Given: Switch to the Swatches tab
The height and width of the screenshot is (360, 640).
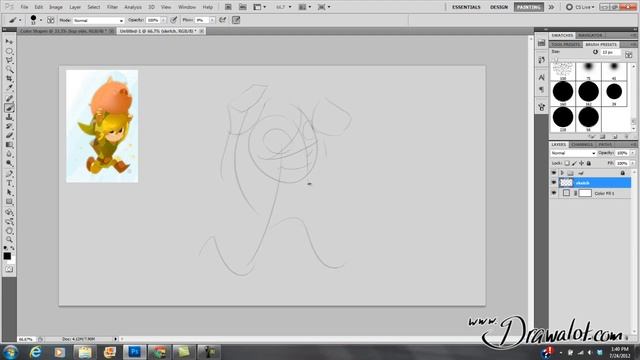Looking at the screenshot, I should coord(562,36).
